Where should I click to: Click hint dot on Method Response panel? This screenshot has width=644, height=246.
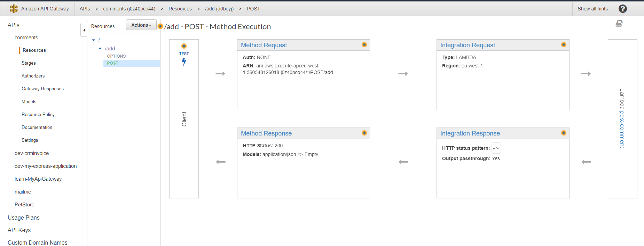364,133
